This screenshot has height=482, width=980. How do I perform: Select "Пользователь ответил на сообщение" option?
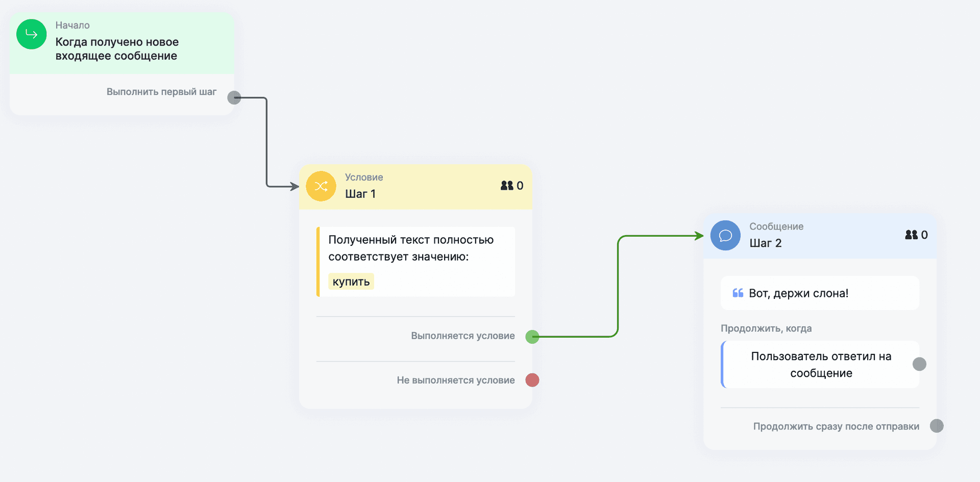pos(820,365)
